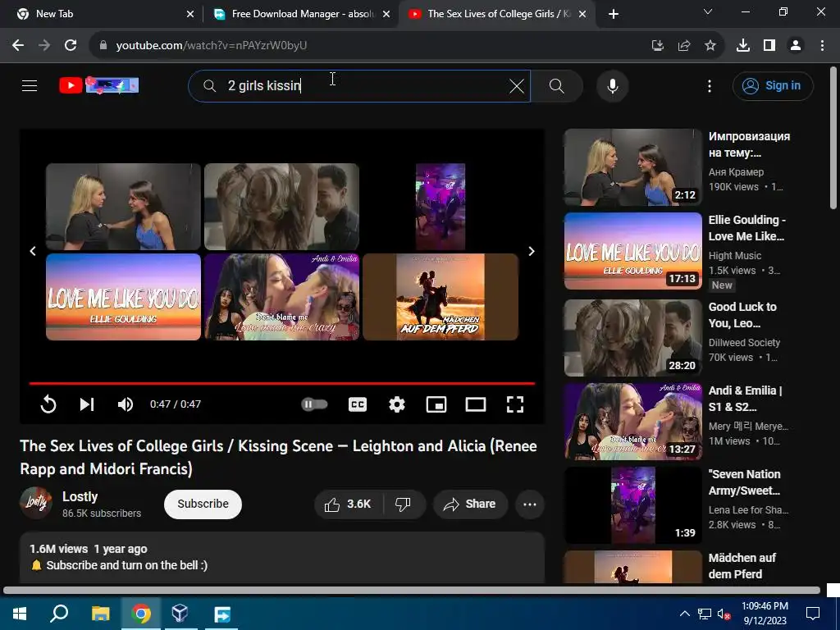The height and width of the screenshot is (630, 840).
Task: Close the Free Download Manager tab
Action: point(386,14)
